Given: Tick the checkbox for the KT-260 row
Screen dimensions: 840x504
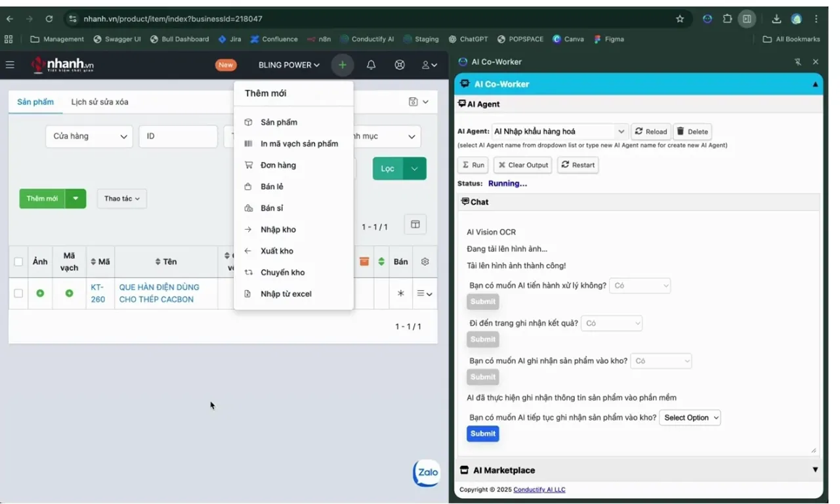Looking at the screenshot, I should 18,293.
